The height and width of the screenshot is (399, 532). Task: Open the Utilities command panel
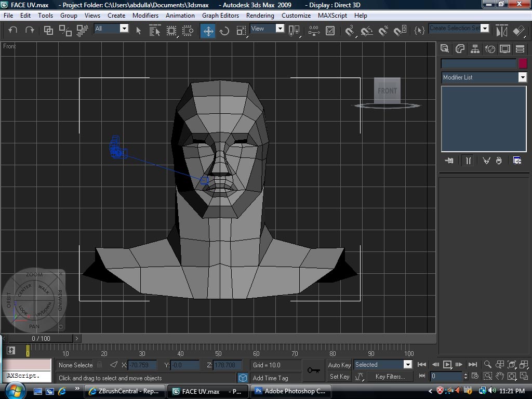(520, 49)
